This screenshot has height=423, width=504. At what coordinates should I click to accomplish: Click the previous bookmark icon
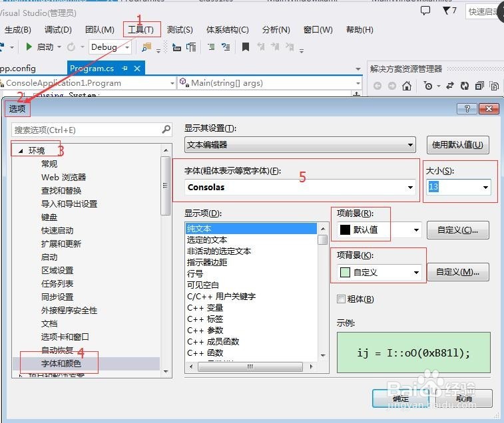tap(261, 47)
